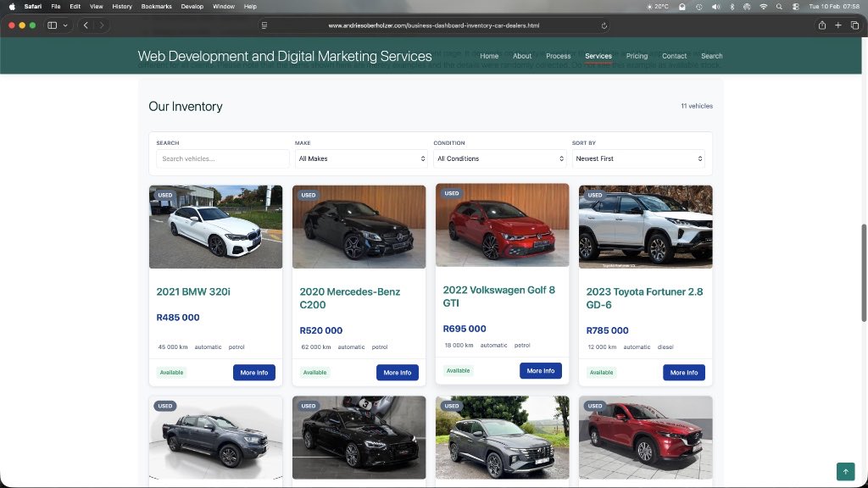Open Spotlight search from the menu bar
Viewport: 868px width, 488px height.
(779, 6)
